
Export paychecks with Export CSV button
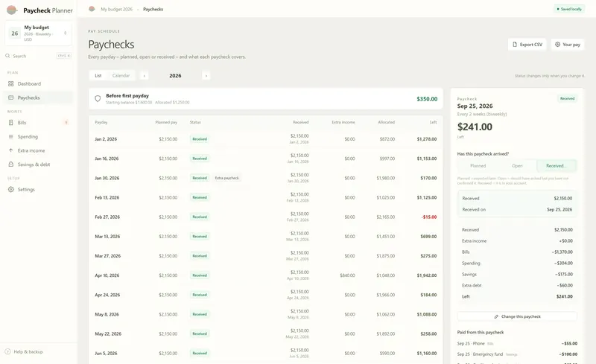click(x=527, y=45)
